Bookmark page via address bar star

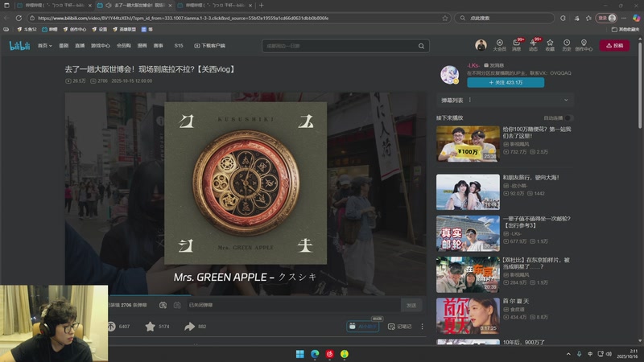point(445,18)
